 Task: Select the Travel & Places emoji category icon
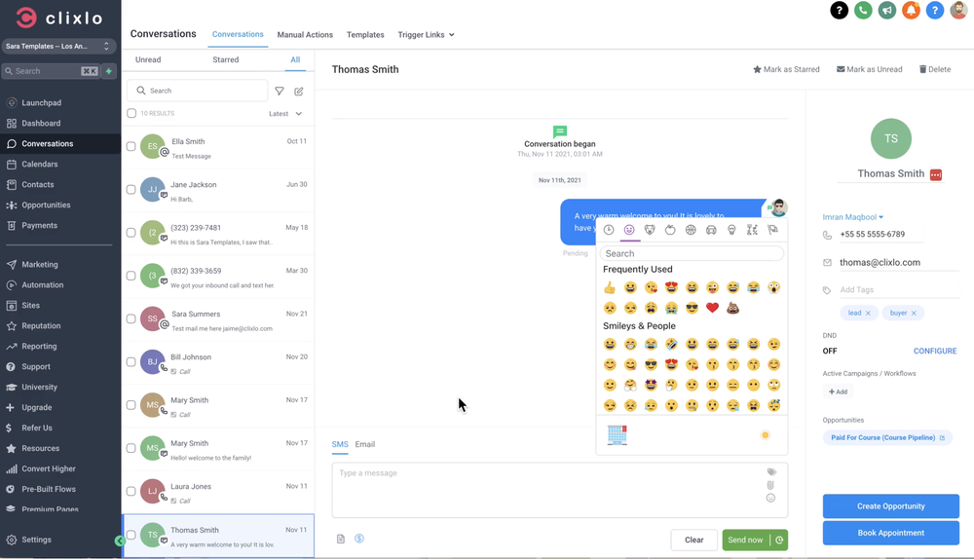pos(711,230)
